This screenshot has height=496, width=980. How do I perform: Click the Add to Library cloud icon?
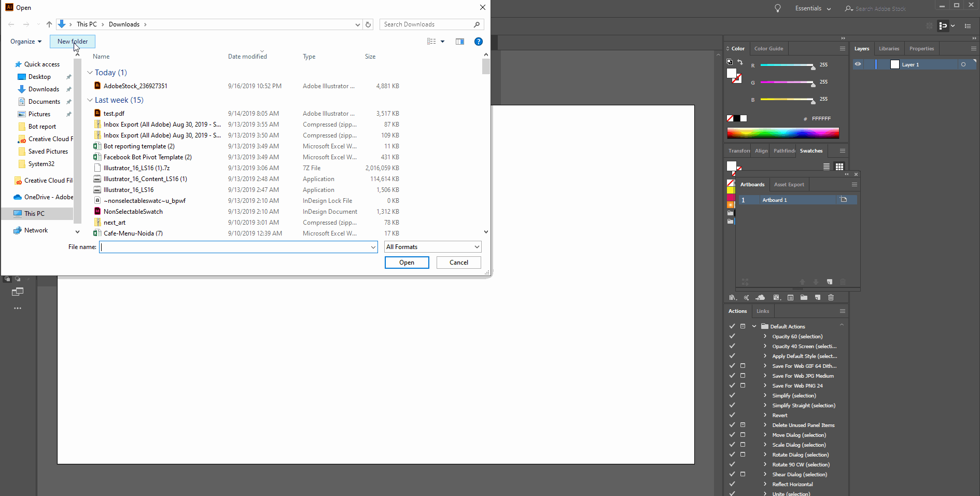click(x=761, y=298)
